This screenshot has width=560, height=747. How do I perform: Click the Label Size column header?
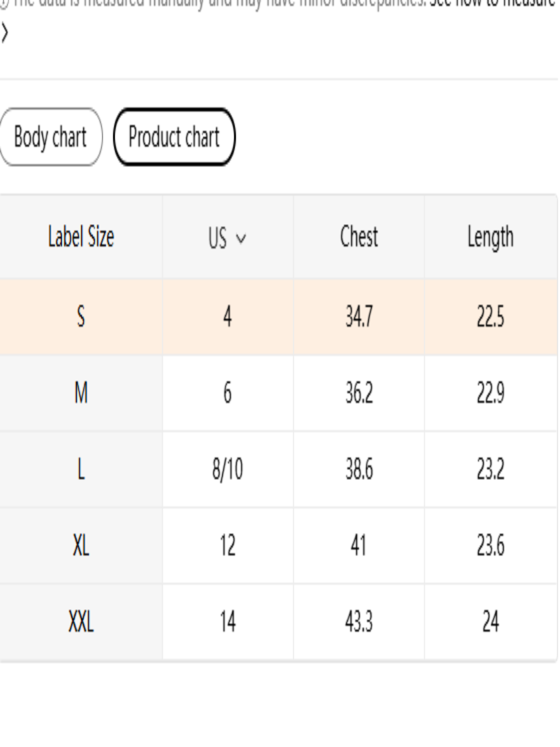pos(81,237)
